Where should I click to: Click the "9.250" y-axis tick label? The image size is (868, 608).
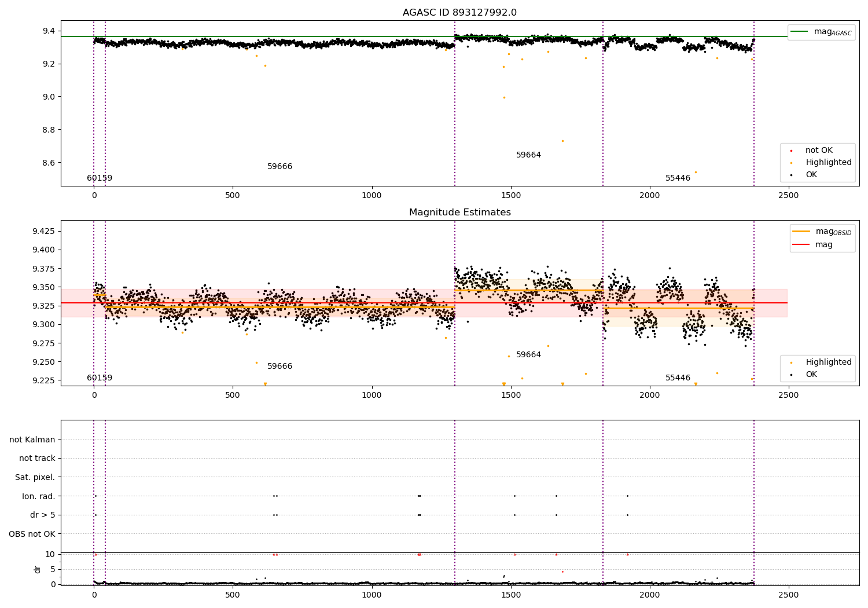click(x=43, y=362)
